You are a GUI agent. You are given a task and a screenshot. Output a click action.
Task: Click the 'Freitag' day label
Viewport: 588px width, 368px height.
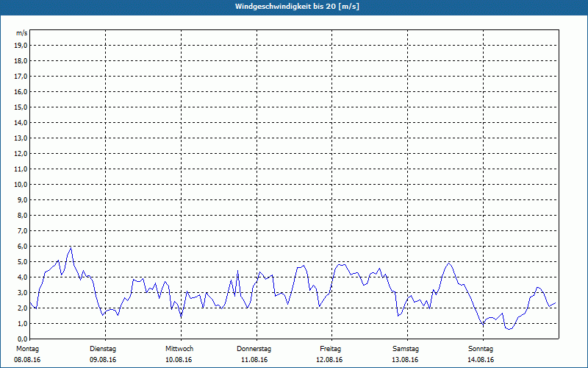(330, 349)
